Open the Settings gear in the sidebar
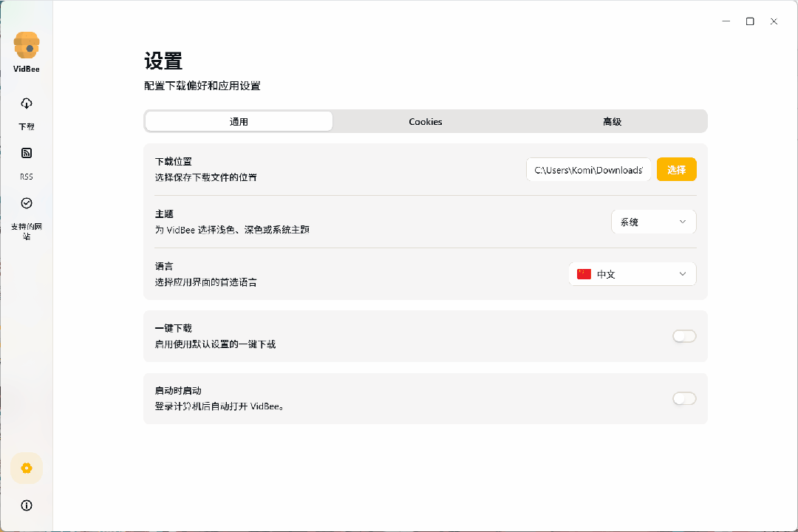Viewport: 798px width, 532px height. [x=26, y=468]
